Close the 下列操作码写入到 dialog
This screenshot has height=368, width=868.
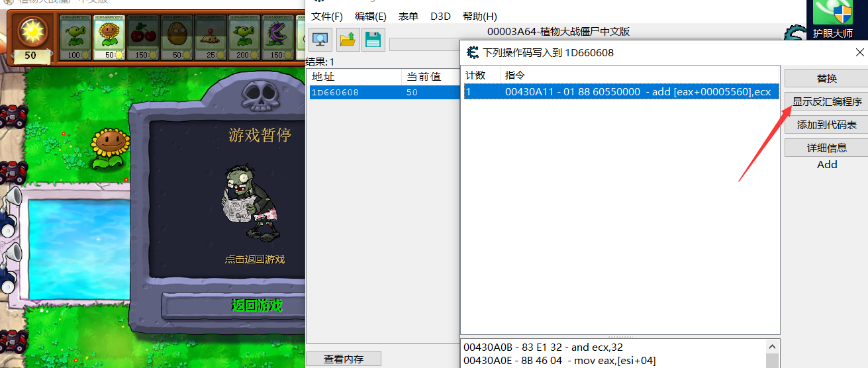click(x=859, y=52)
